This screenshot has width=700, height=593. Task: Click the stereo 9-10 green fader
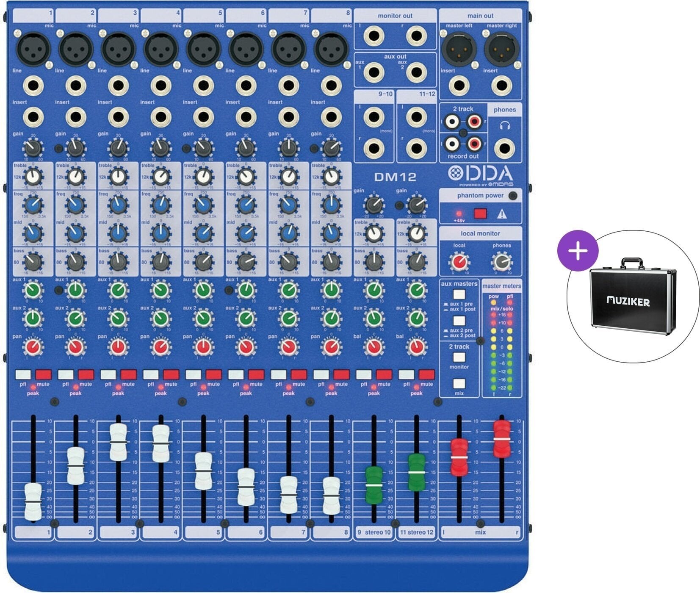click(374, 485)
